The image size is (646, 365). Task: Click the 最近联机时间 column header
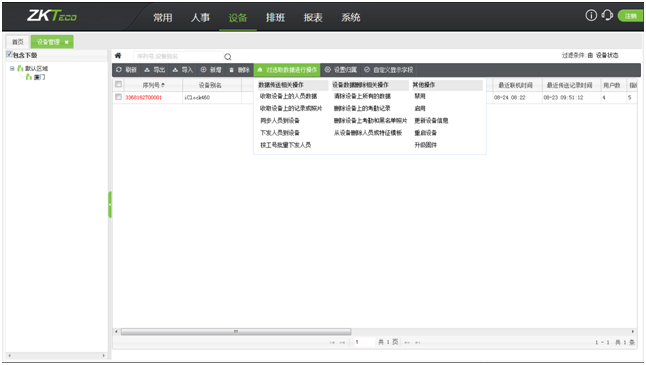(x=515, y=85)
